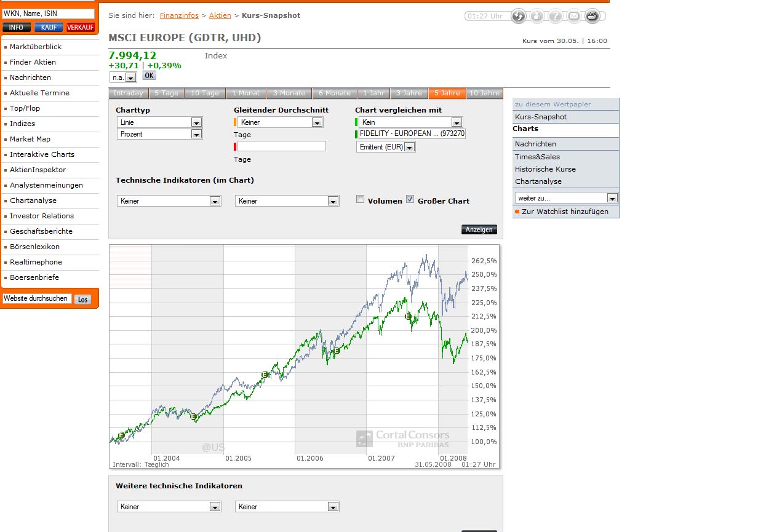Viewport: 766px width, 532px height.
Task: Open Börsenlexikon in the sidebar
Action: 34,247
